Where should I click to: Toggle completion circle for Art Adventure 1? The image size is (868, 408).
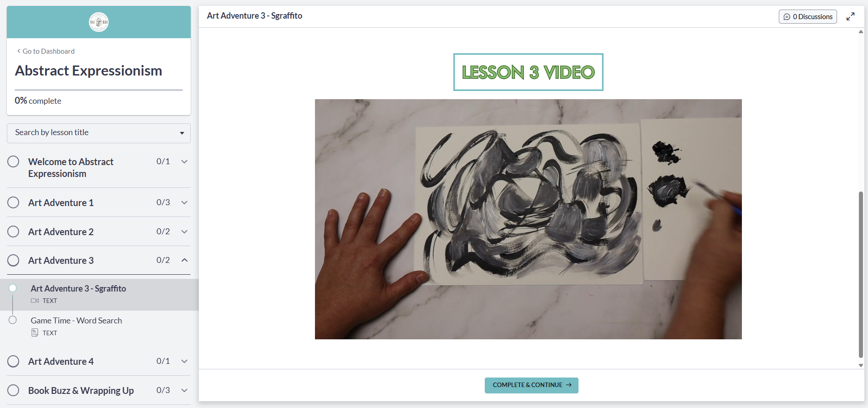point(13,202)
